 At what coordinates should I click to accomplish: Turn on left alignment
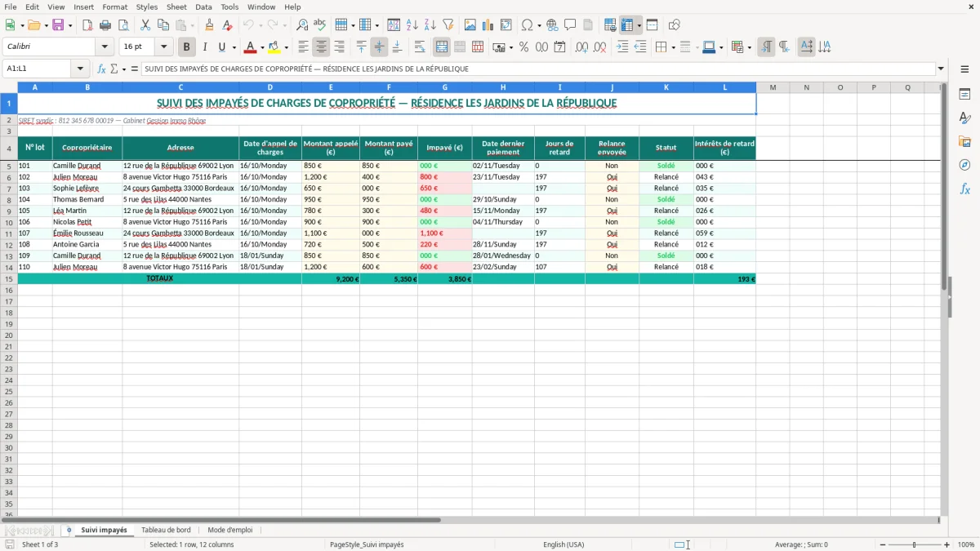[x=303, y=47]
